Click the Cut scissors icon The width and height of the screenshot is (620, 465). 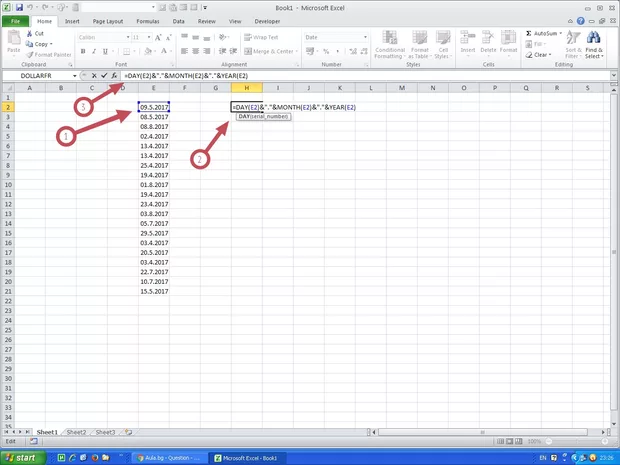coord(29,34)
